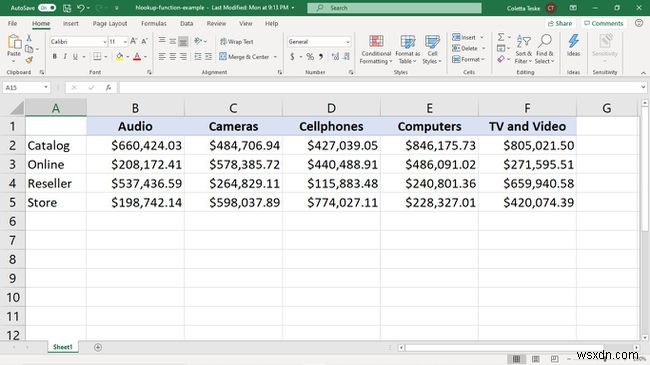The image size is (650, 365).
Task: Open Find & Select magnifier
Action: click(x=544, y=49)
